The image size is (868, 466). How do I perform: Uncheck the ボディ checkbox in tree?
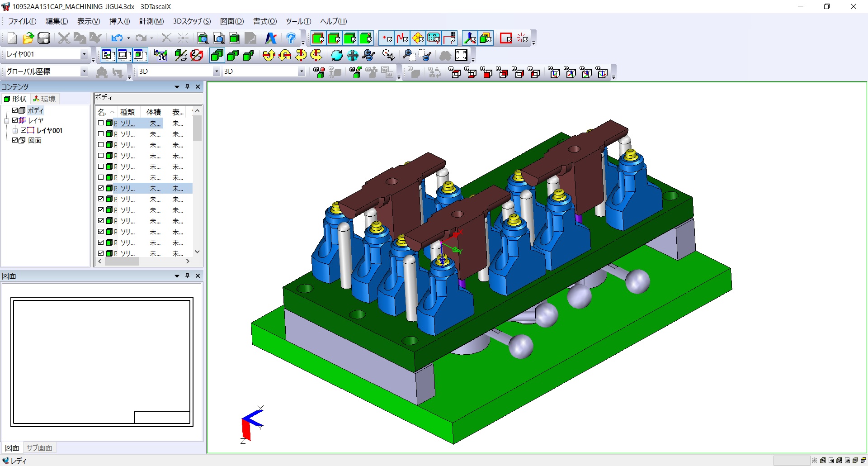pyautogui.click(x=15, y=110)
